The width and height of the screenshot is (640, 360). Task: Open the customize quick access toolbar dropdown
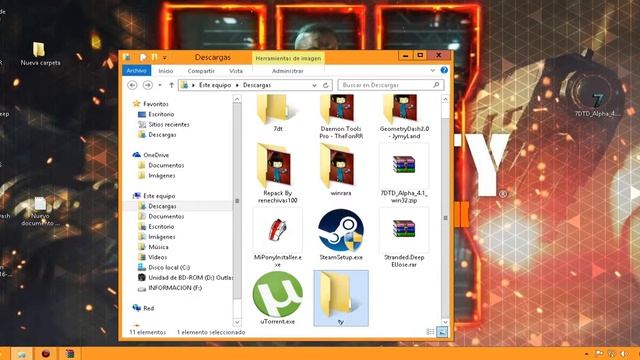165,57
